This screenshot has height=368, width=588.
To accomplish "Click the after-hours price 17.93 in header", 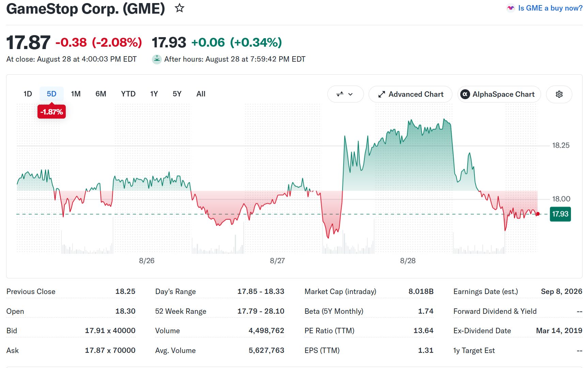I will [x=169, y=43].
